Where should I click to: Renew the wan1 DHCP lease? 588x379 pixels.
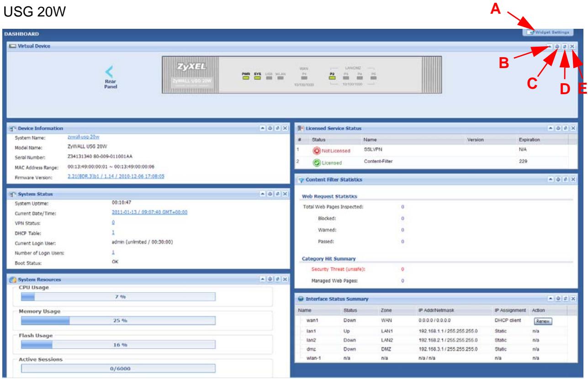543,322
